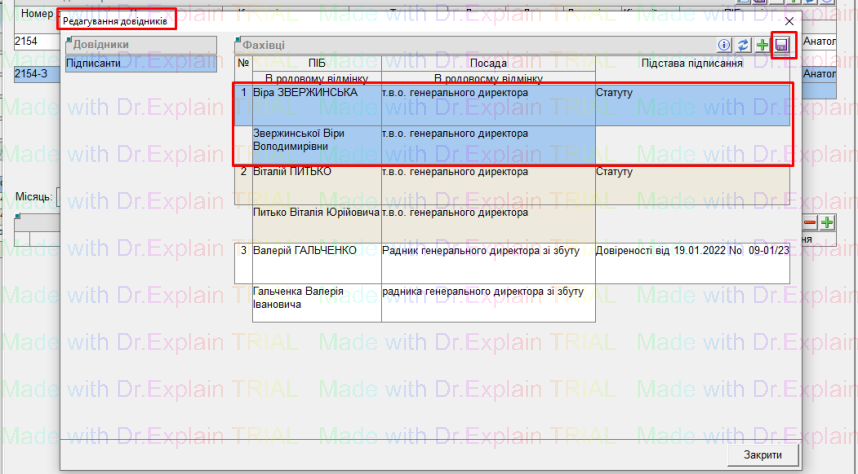
Task: Click the save (floppy disk) icon
Action: (x=782, y=46)
